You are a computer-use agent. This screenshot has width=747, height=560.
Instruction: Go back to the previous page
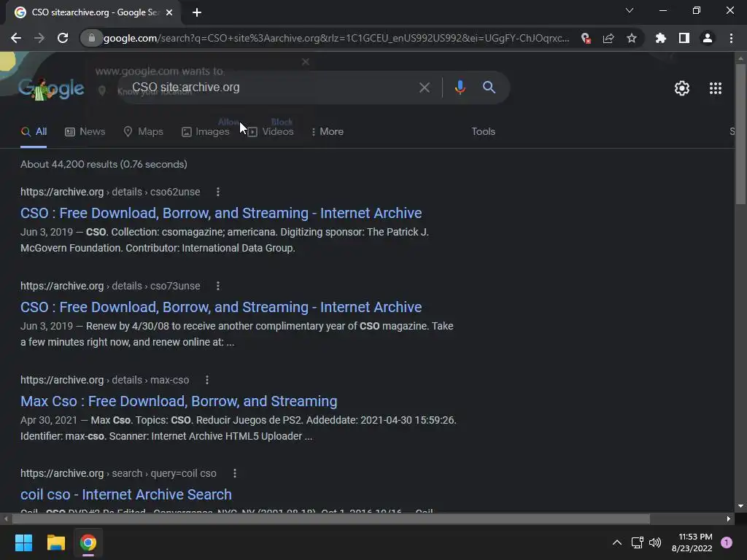pyautogui.click(x=16, y=38)
